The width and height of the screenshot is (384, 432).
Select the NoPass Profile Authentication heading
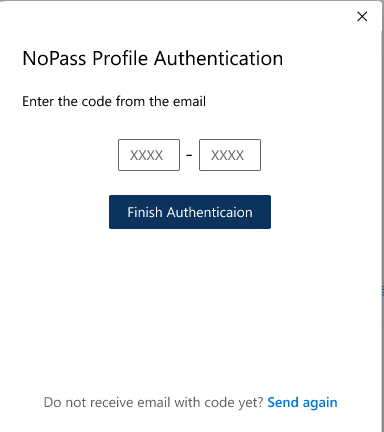(x=153, y=58)
